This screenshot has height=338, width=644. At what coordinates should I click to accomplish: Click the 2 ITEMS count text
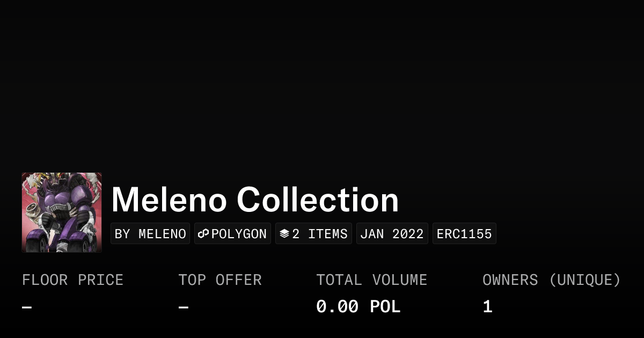[320, 234]
